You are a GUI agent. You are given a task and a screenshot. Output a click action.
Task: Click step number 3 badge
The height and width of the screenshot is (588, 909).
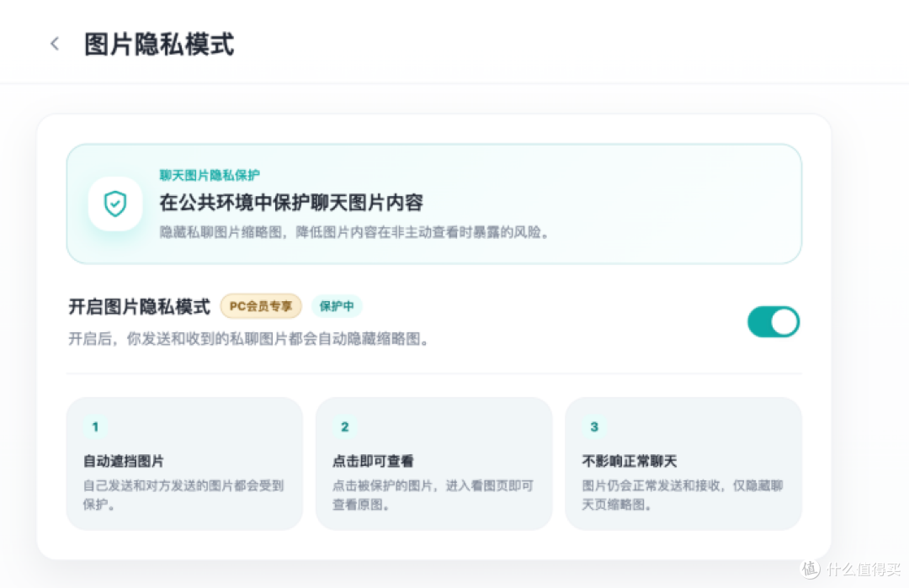(593, 427)
